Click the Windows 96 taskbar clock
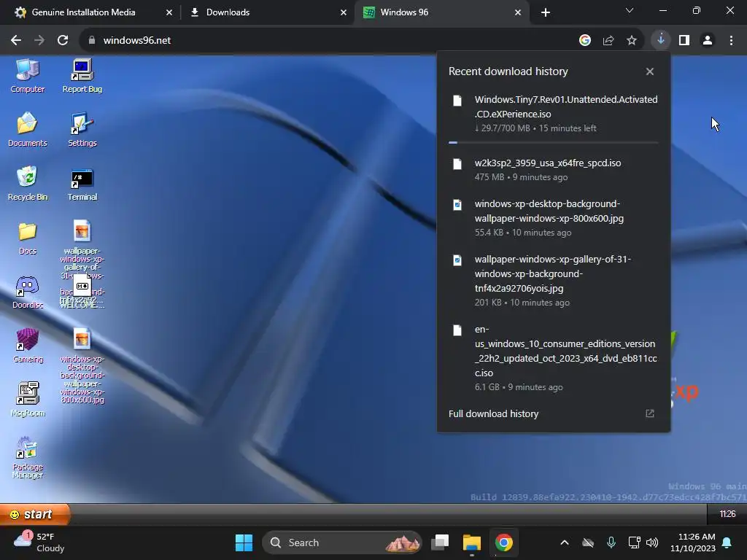This screenshot has width=747, height=560. point(727,514)
